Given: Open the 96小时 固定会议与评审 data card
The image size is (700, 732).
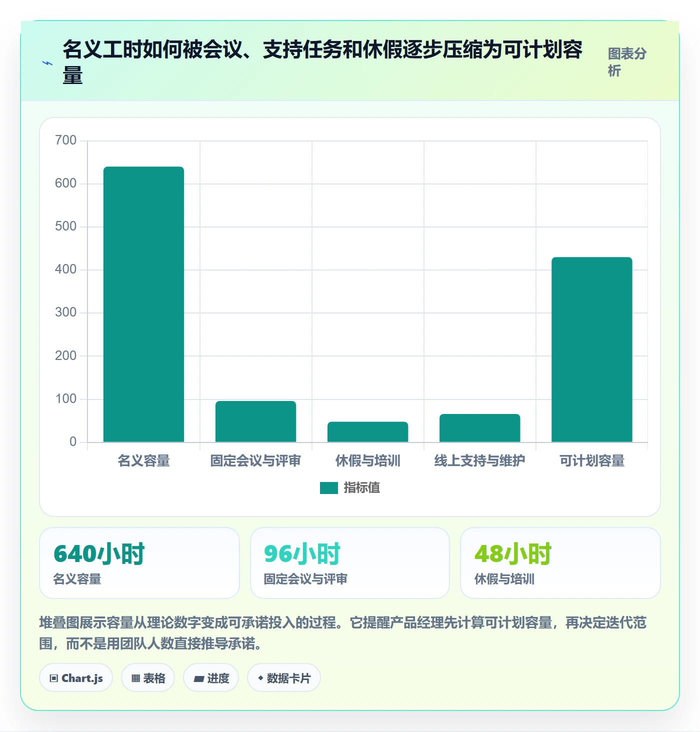Looking at the screenshot, I should coord(350,563).
